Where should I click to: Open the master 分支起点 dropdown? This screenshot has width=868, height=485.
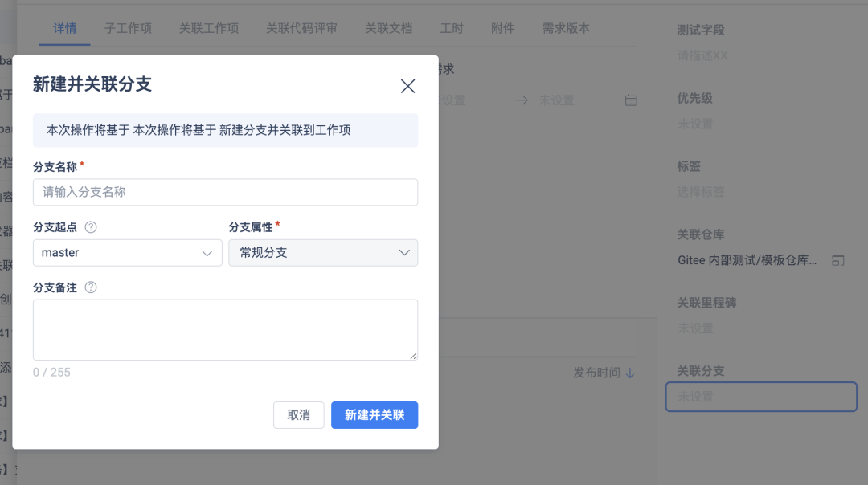tap(127, 253)
